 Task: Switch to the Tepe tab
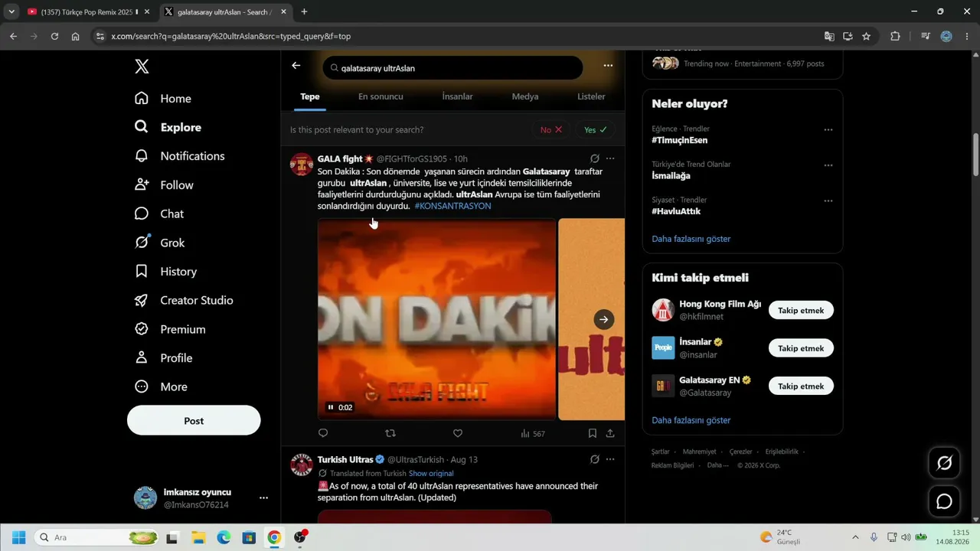click(310, 96)
